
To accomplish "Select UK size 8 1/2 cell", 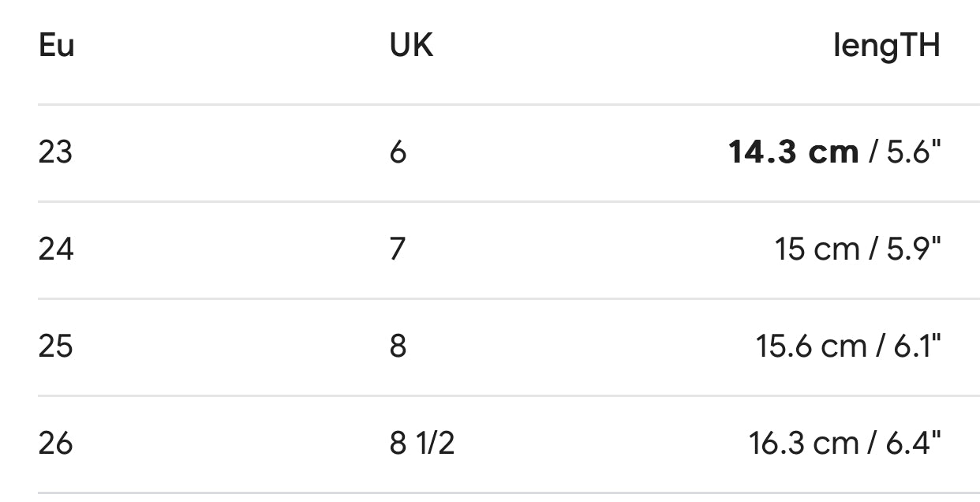I will click(421, 443).
